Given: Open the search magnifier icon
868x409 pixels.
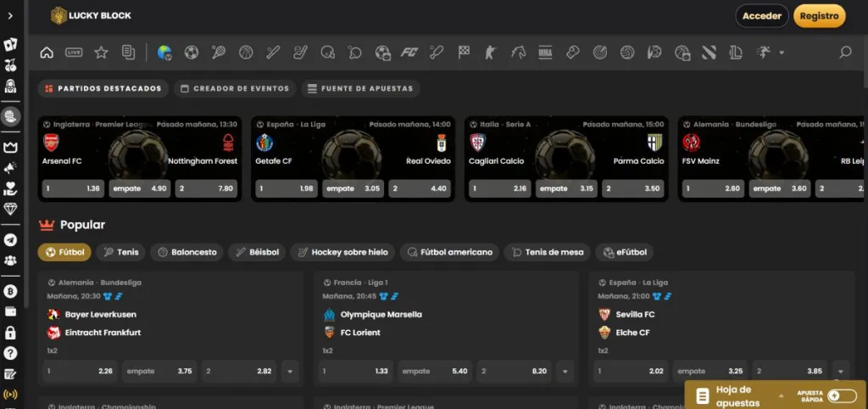Looking at the screenshot, I should coord(845,53).
